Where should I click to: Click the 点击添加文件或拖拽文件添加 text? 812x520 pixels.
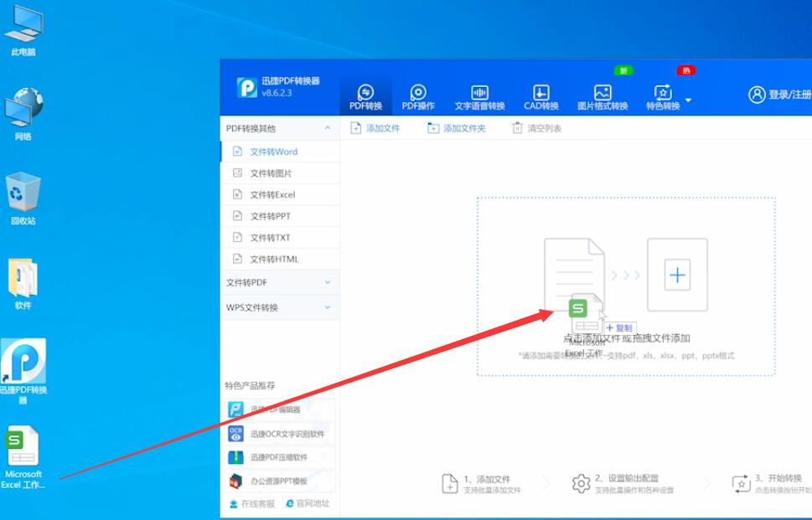tap(627, 338)
